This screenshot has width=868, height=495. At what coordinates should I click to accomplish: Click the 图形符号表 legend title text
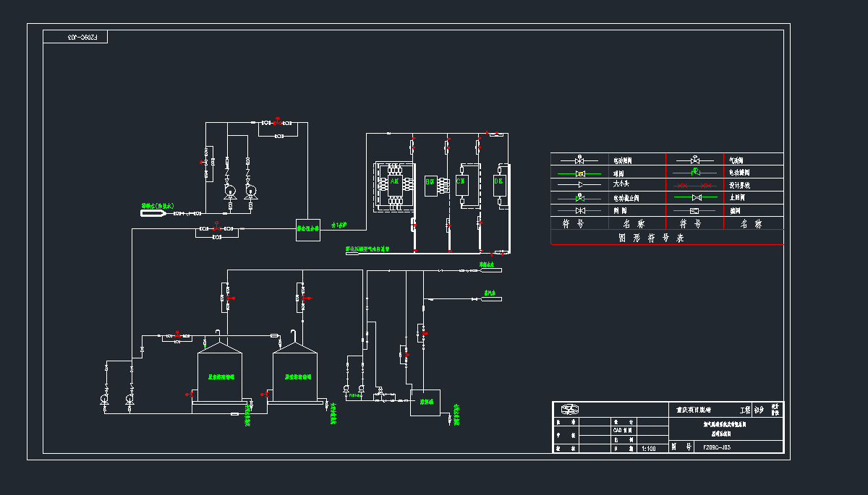(651, 238)
